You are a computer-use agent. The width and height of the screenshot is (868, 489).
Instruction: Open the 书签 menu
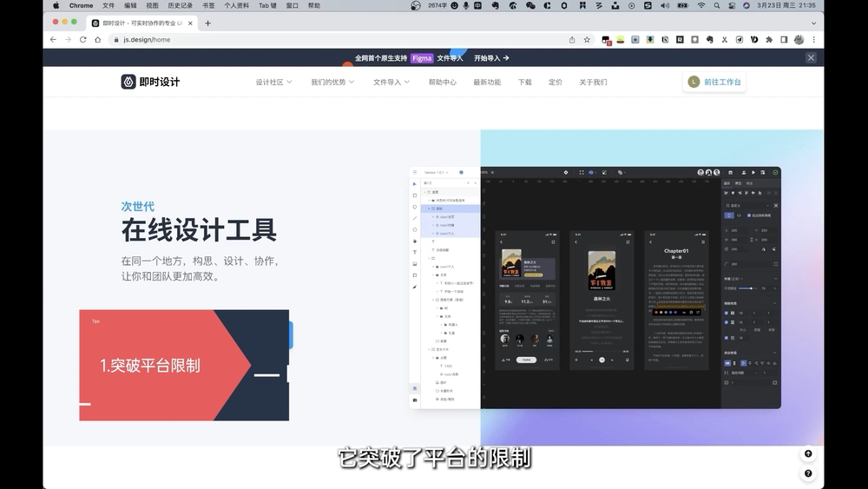208,5
